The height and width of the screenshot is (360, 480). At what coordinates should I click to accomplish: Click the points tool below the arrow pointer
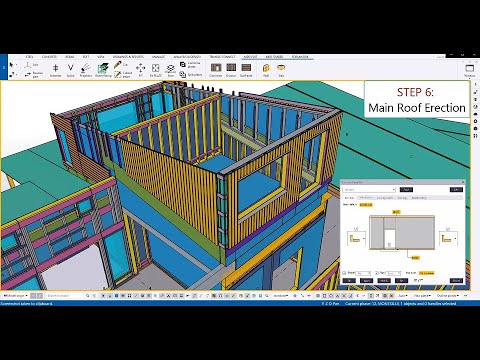tap(11, 75)
